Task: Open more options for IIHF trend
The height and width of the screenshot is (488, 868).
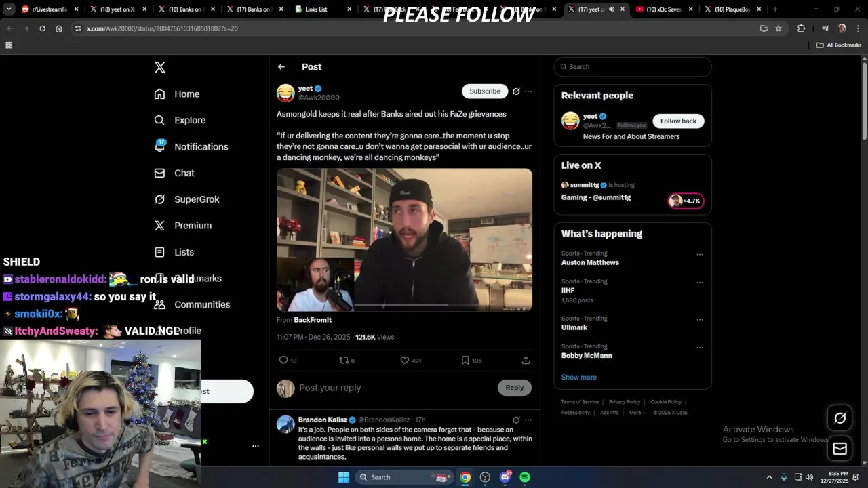Action: [x=700, y=283]
